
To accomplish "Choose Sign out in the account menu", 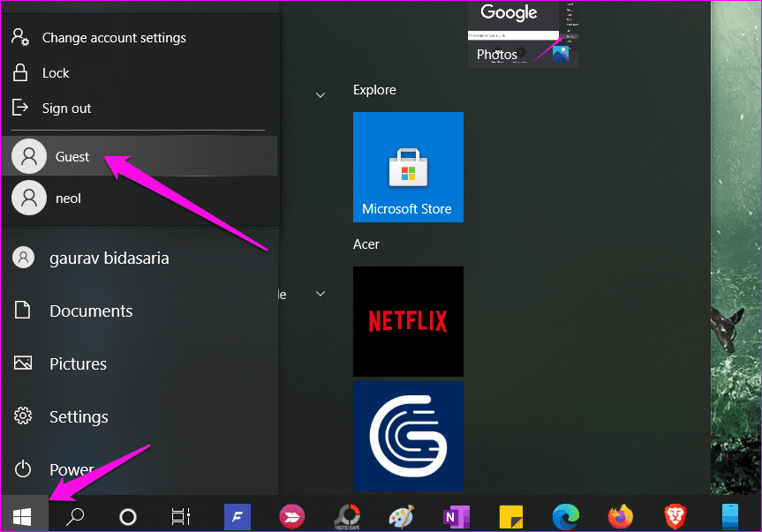I will pos(140,108).
